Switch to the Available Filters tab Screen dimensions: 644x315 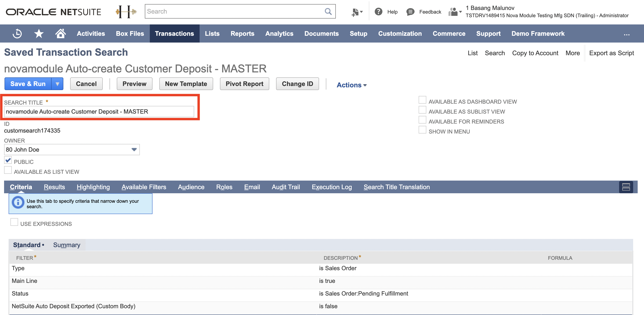click(144, 187)
